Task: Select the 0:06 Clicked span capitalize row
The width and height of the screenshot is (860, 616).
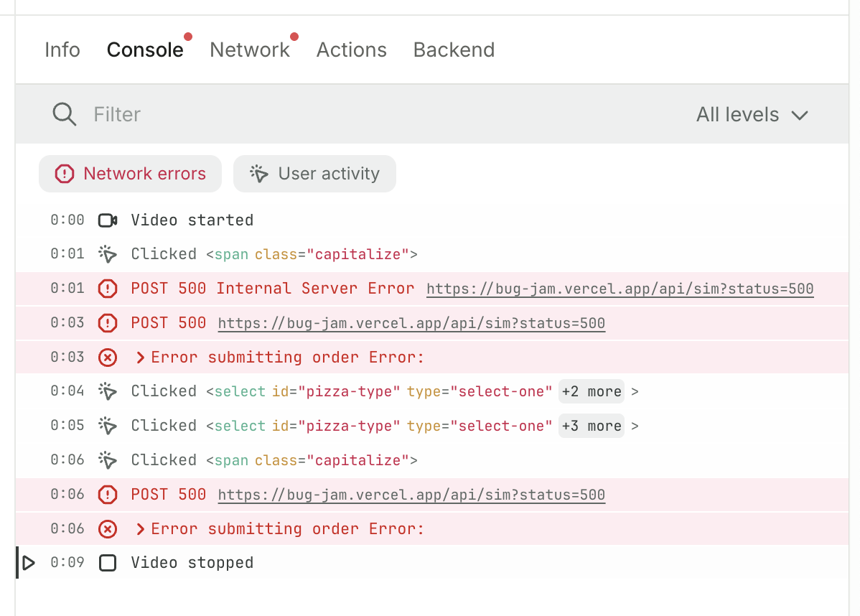Action: tap(432, 460)
